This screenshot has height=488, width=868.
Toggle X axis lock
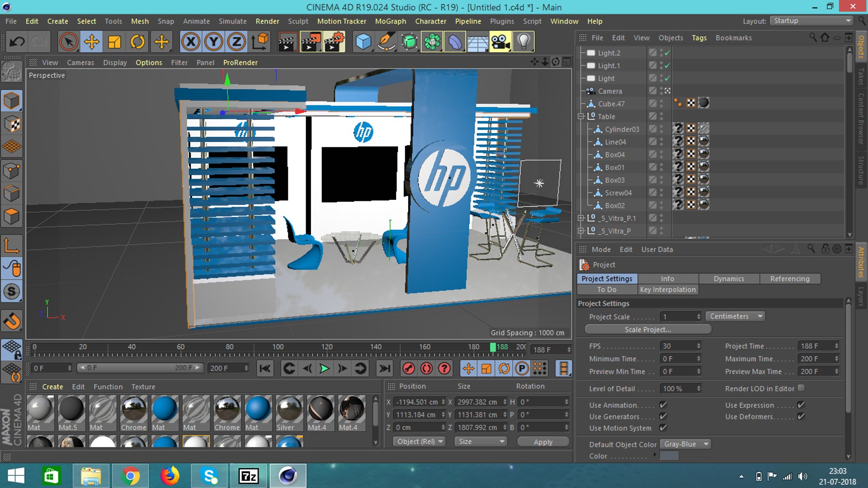pos(191,42)
